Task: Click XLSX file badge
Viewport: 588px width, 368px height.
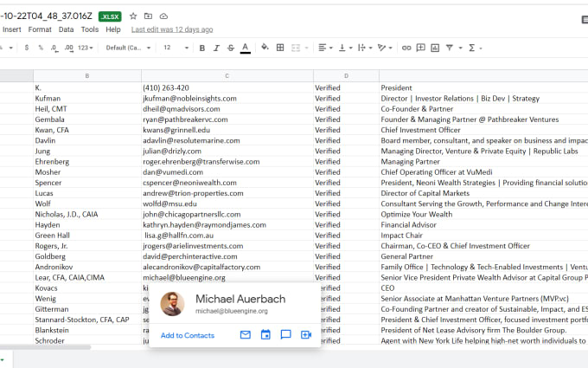Action: pyautogui.click(x=110, y=16)
